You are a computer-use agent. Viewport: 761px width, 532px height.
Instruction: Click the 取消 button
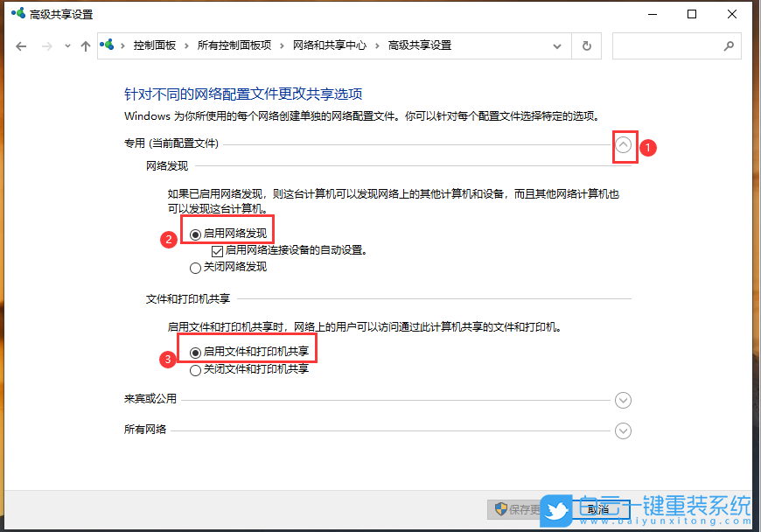[598, 509]
